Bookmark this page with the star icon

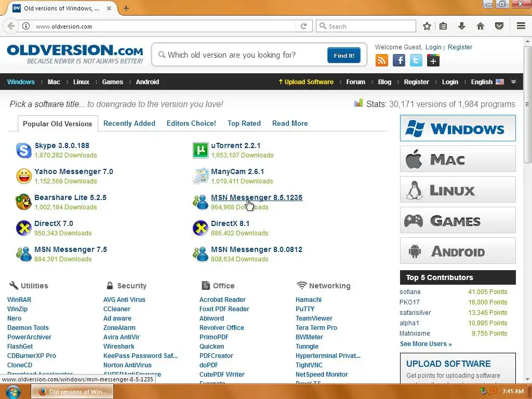tap(427, 26)
